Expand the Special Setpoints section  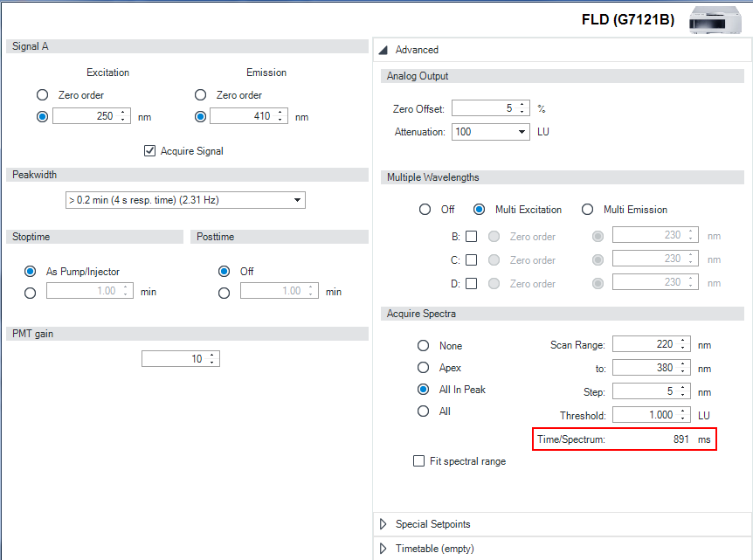(383, 524)
